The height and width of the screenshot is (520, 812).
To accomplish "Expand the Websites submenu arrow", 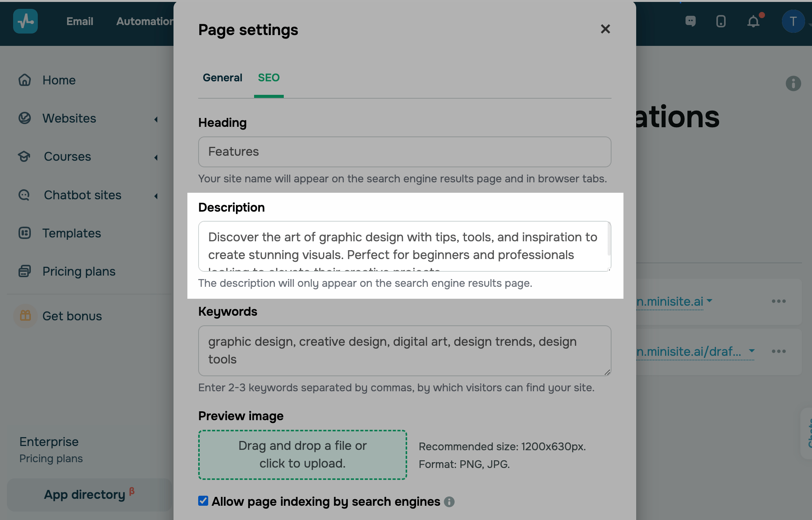I will 156,119.
